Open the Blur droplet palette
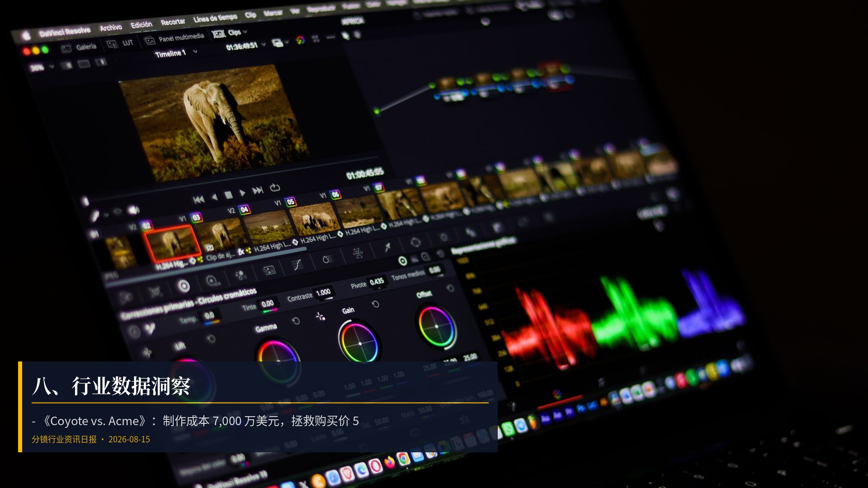Viewport: 868px width, 488px height. coord(327,259)
